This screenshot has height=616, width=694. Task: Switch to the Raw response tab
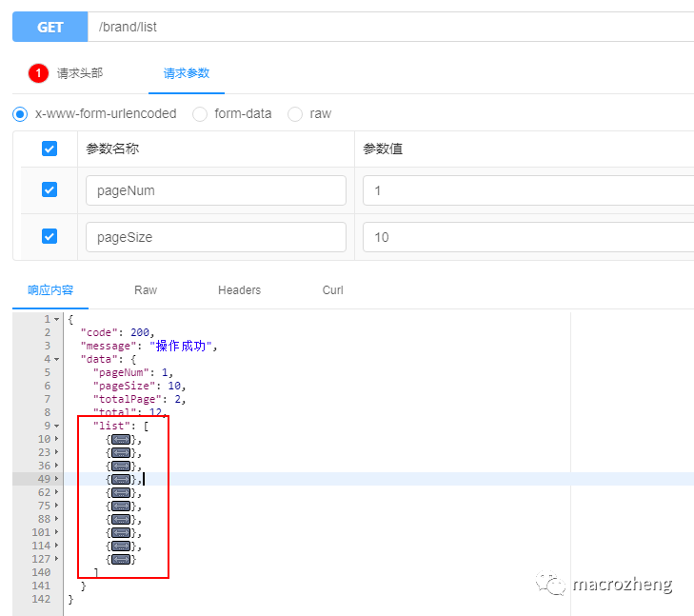[146, 290]
